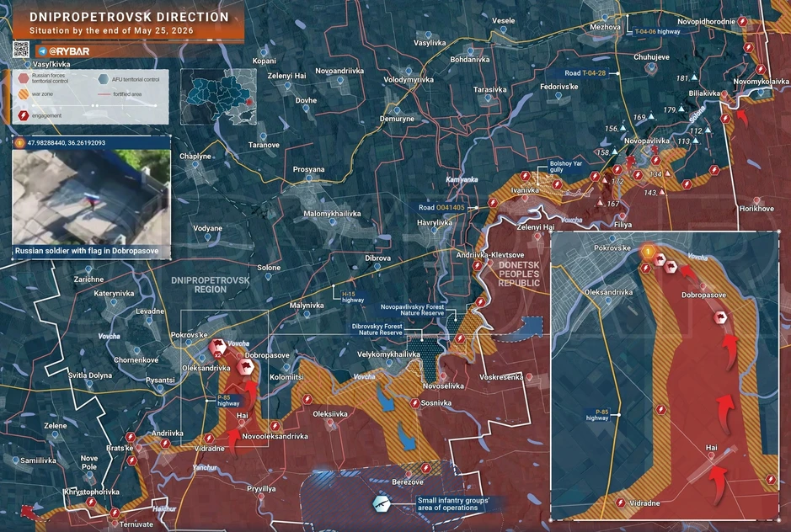Click the Donetsk People's Republic region label
791x532 pixels.
coord(519,274)
